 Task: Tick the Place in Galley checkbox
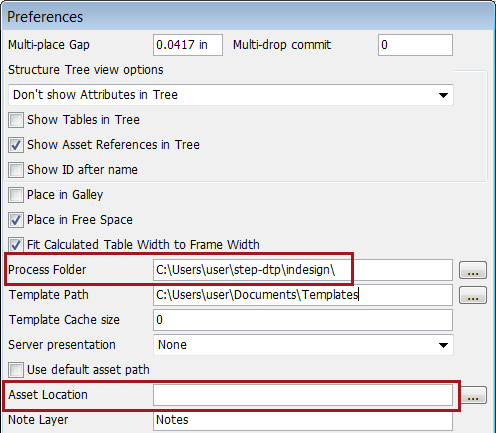pyautogui.click(x=16, y=195)
